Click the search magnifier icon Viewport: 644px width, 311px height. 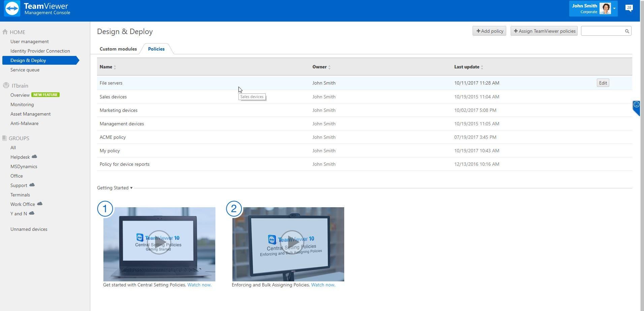tap(627, 31)
